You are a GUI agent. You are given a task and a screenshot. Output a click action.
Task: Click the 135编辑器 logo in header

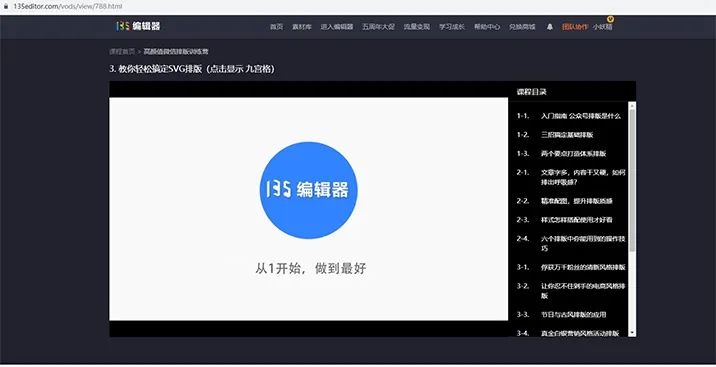pyautogui.click(x=138, y=26)
